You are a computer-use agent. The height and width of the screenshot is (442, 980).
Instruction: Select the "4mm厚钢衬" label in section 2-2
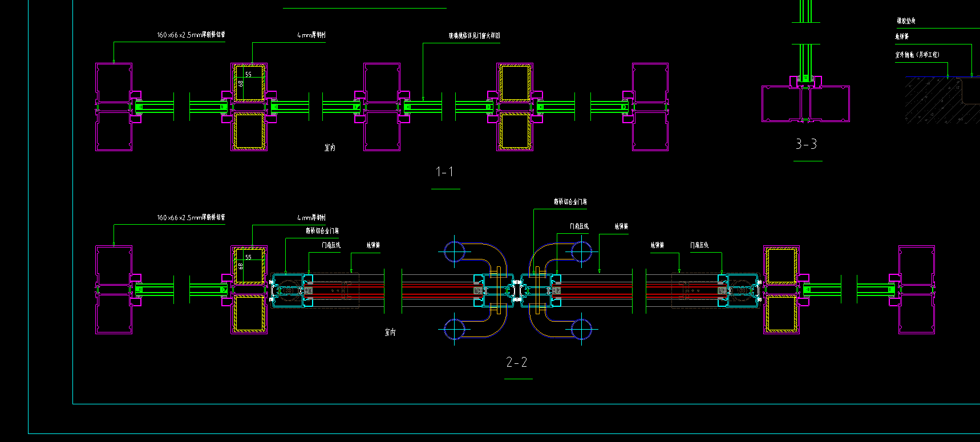pyautogui.click(x=311, y=217)
